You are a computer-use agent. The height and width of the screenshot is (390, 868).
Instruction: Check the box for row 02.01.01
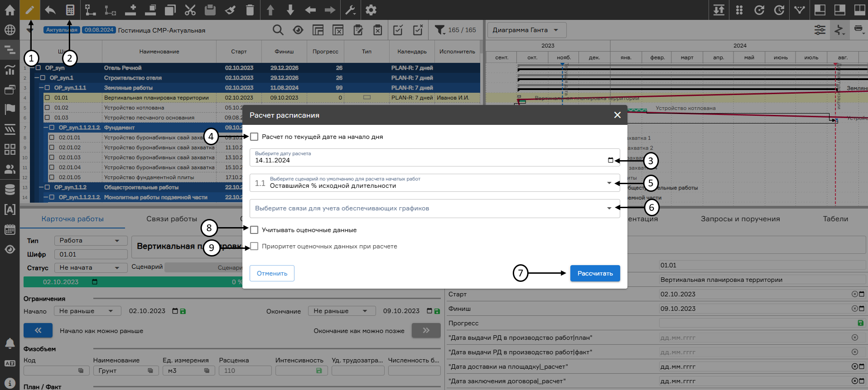(x=52, y=138)
